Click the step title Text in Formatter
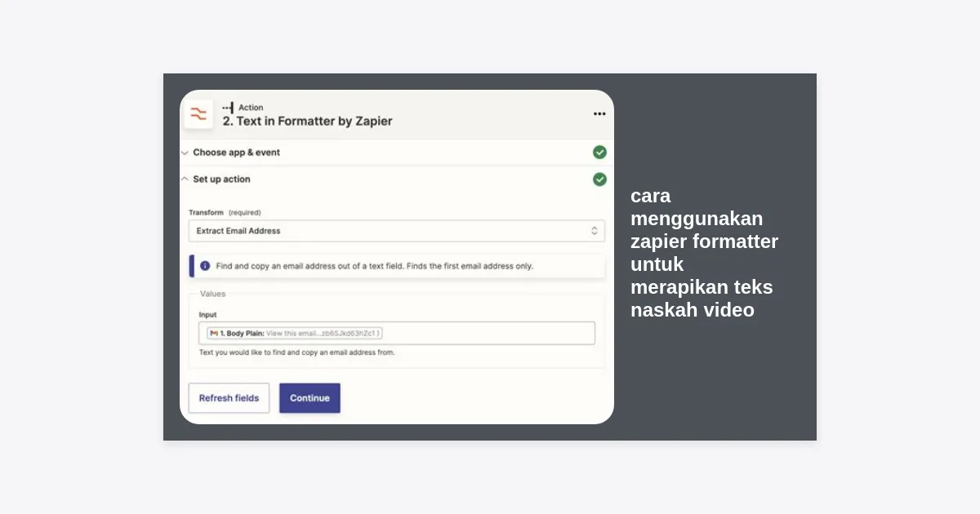Image resolution: width=980 pixels, height=514 pixels. (307, 122)
